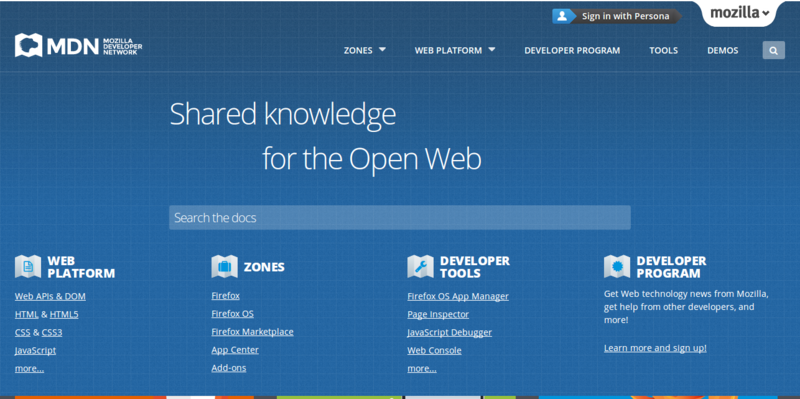
Task: Click the Developer Tools wrench map icon
Action: tap(420, 266)
